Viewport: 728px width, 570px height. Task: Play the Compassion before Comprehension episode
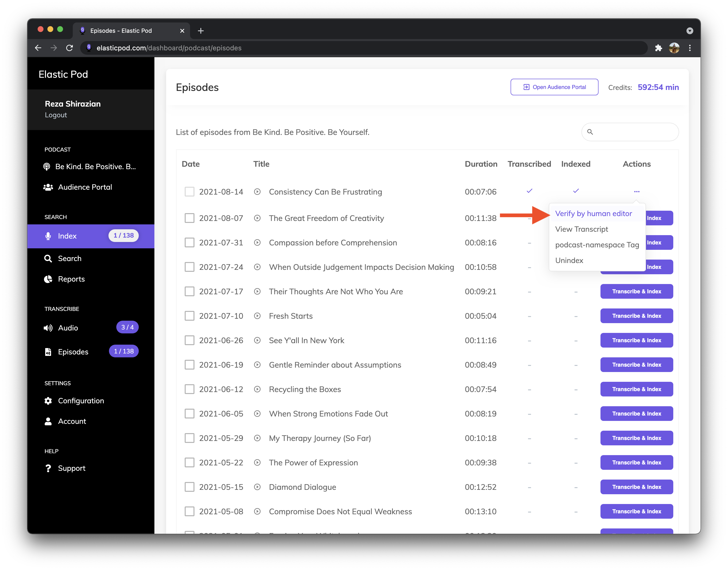[257, 243]
